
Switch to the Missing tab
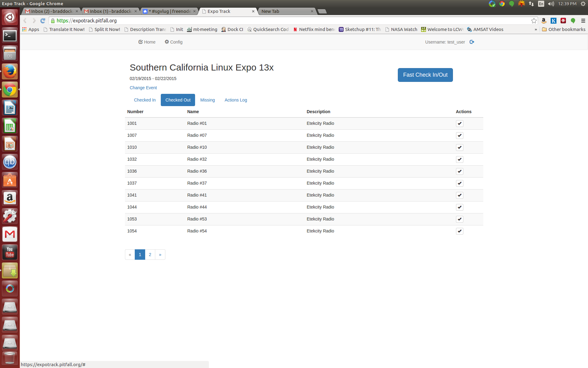208,100
